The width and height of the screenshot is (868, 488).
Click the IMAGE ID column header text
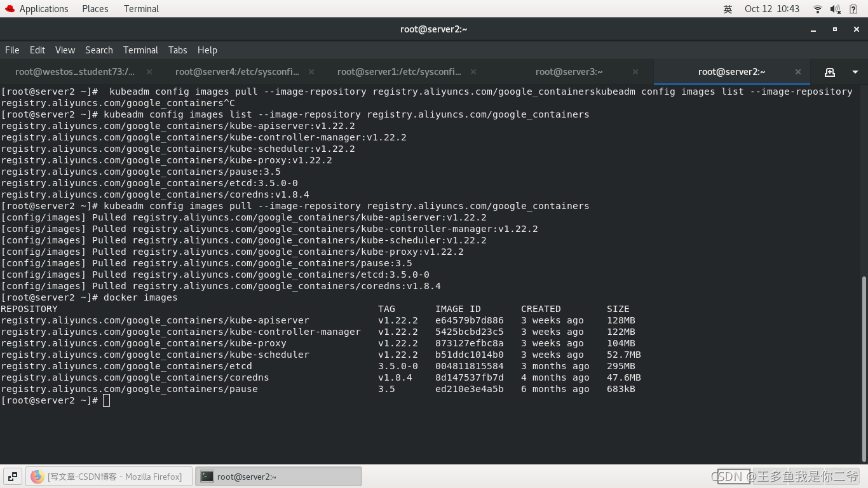point(458,309)
